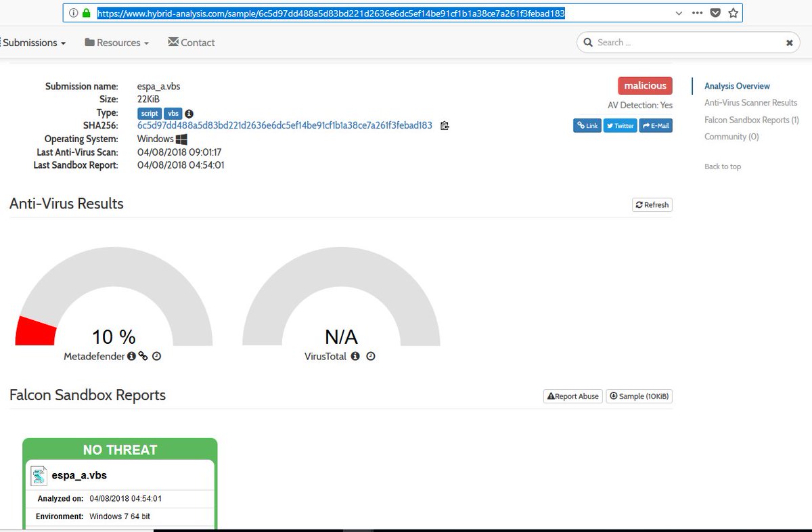Viewport: 812px width, 532px height.
Task: Bookmark this page with the star icon
Action: coord(733,13)
